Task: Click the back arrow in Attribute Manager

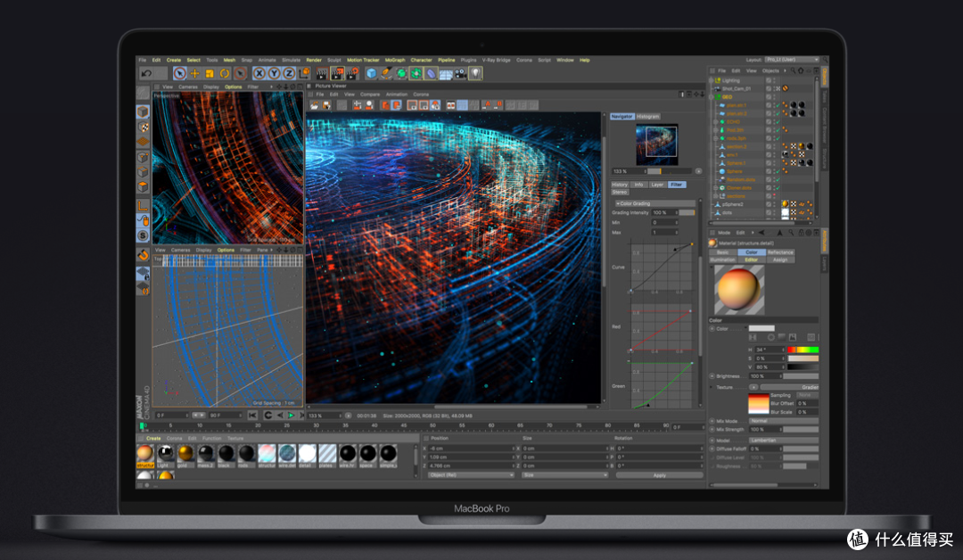Action: tap(761, 233)
